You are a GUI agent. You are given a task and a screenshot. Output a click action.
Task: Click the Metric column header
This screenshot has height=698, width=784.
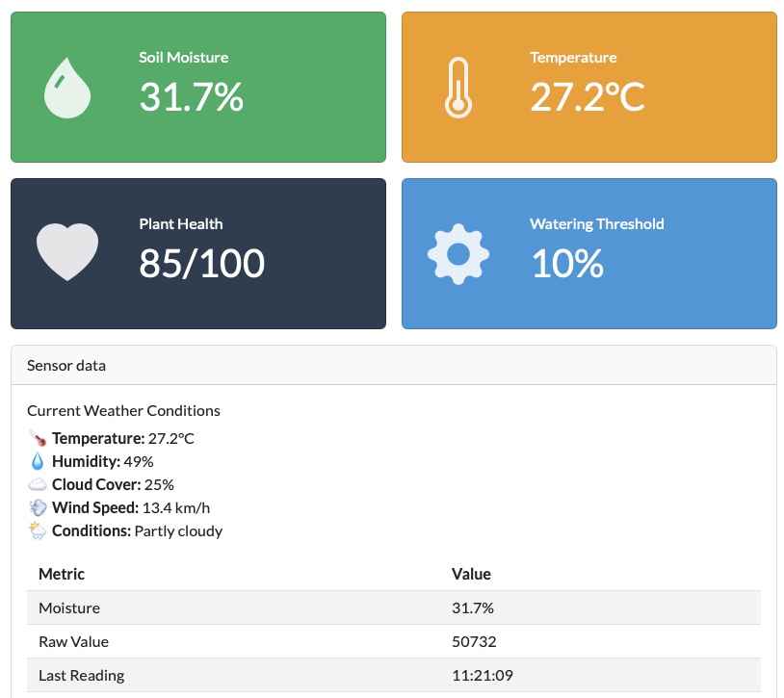(62, 574)
